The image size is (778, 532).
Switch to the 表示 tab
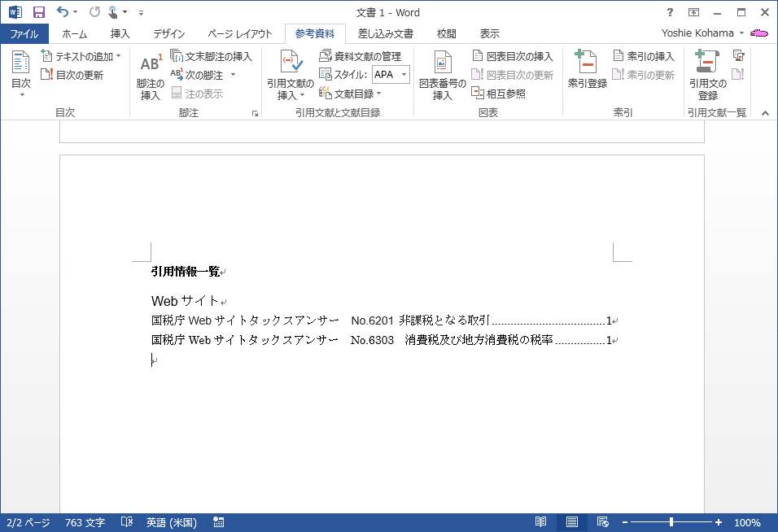[x=489, y=33]
